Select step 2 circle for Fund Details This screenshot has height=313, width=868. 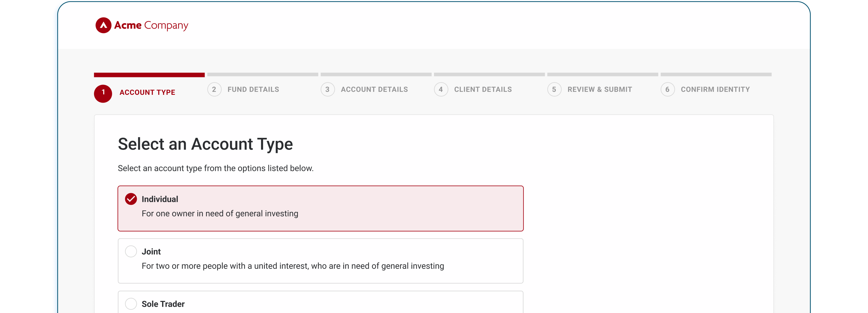pos(214,89)
